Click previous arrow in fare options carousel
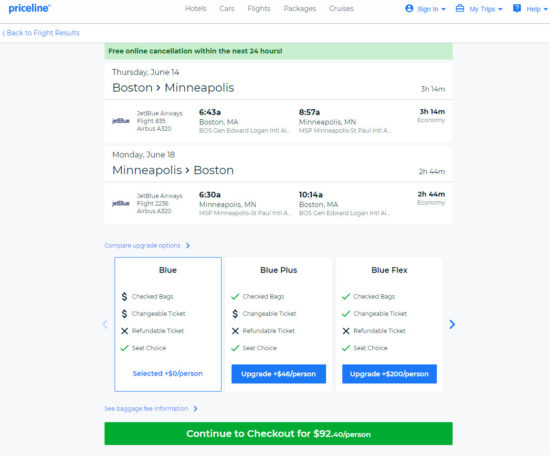 (105, 324)
